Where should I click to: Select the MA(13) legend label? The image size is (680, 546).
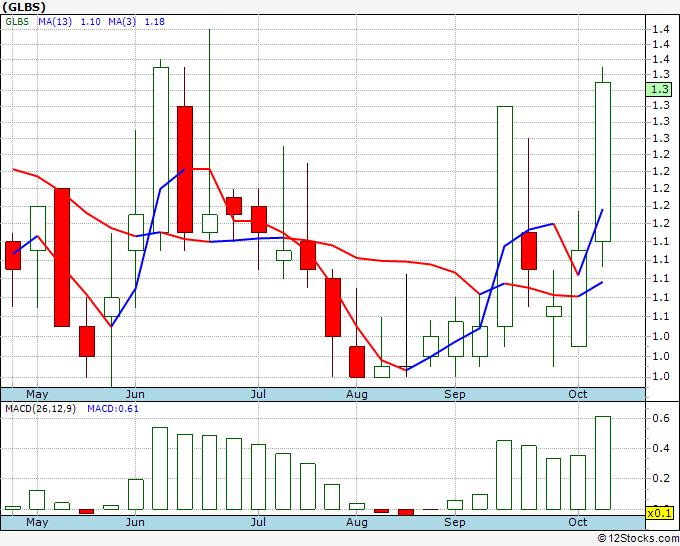coord(55,22)
